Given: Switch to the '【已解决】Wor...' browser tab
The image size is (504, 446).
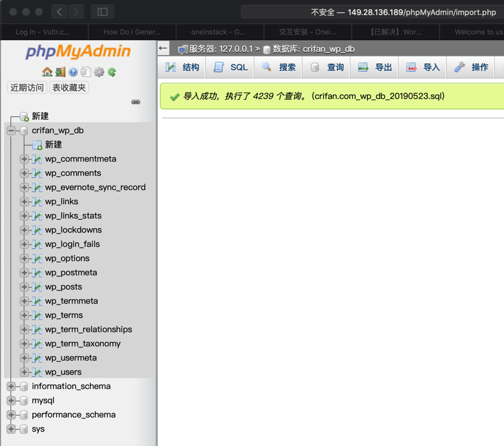Looking at the screenshot, I should click(395, 32).
